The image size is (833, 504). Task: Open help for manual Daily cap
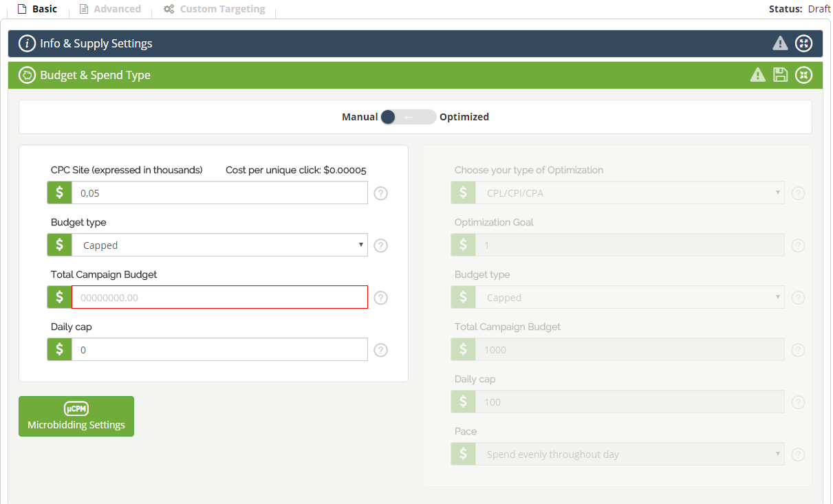(380, 350)
